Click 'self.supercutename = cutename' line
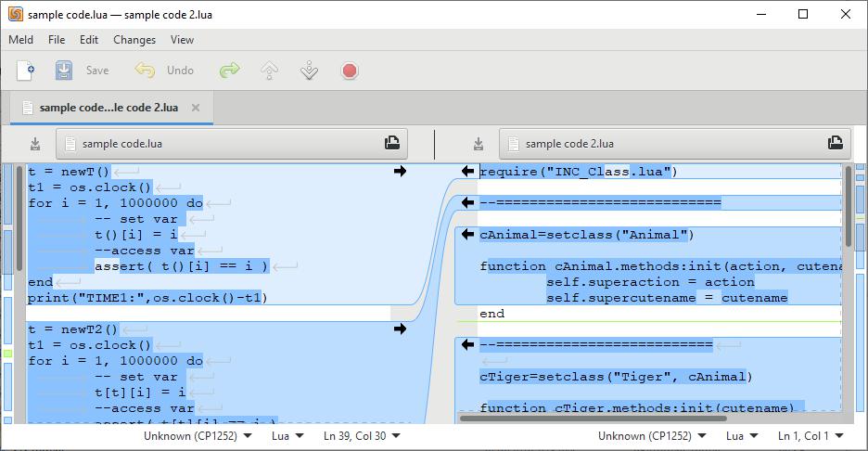Screen dimensions: 868x451 pos(667,298)
